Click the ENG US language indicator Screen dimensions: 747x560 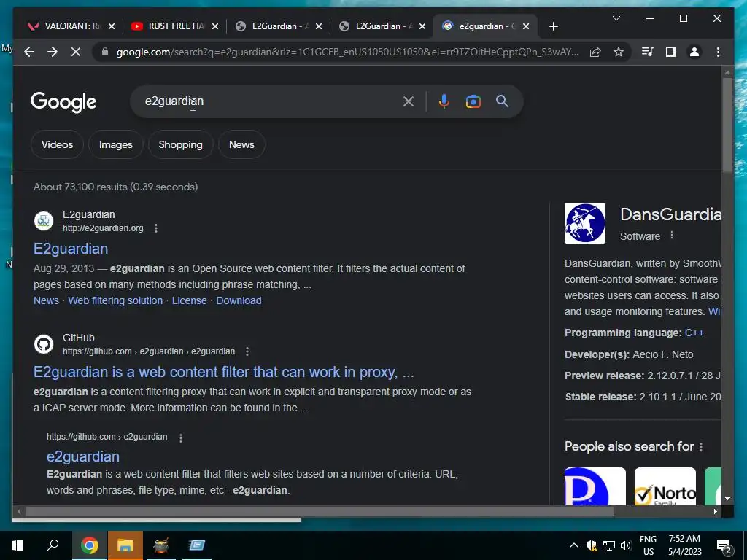tap(648, 545)
